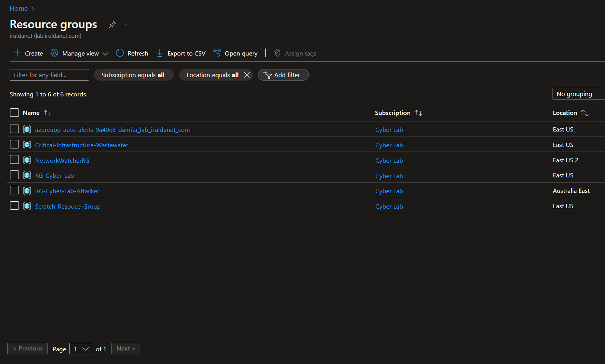Check the RG-Cyber-Lab-Attacker row checkbox
This screenshot has width=605, height=364.
[14, 190]
